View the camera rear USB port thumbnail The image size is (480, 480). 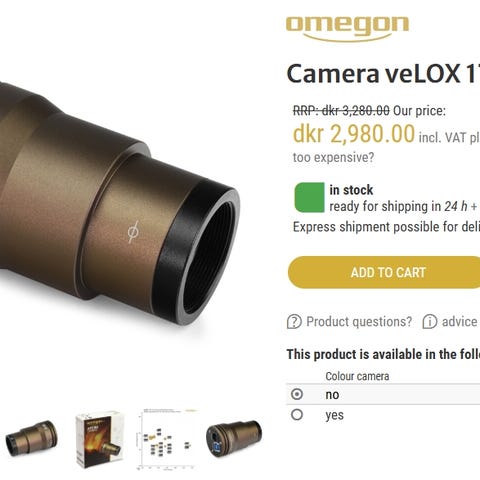(234, 438)
